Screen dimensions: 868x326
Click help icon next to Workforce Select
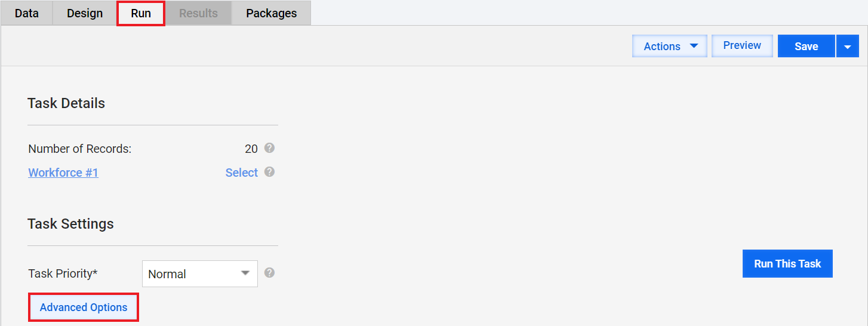(269, 172)
